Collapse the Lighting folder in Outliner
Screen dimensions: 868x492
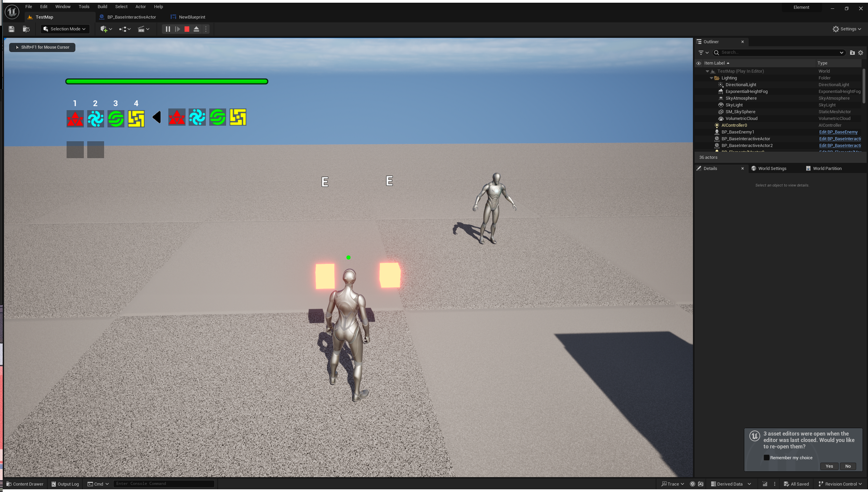(x=711, y=78)
